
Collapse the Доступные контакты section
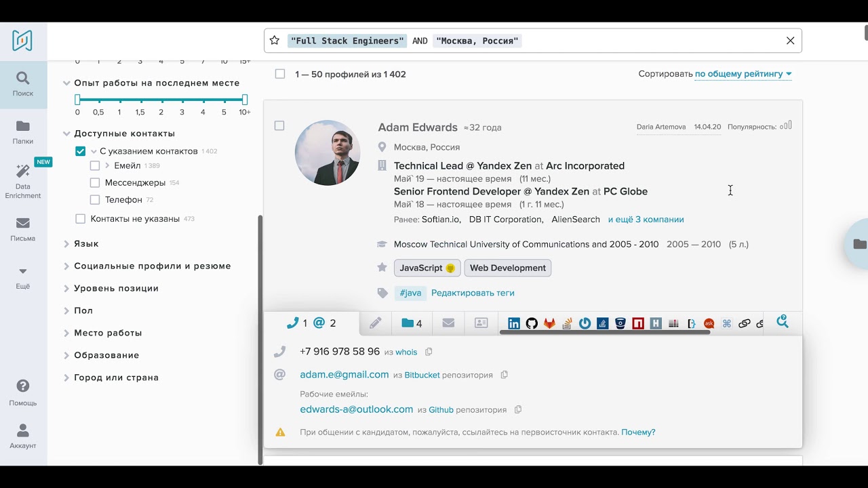pos(67,134)
